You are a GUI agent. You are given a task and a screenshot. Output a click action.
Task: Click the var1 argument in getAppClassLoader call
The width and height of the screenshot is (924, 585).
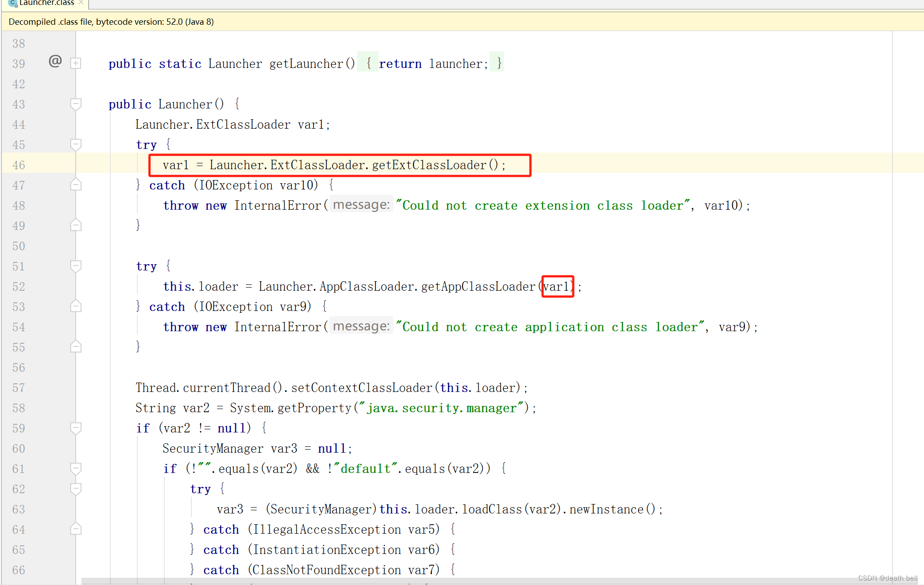[557, 287]
